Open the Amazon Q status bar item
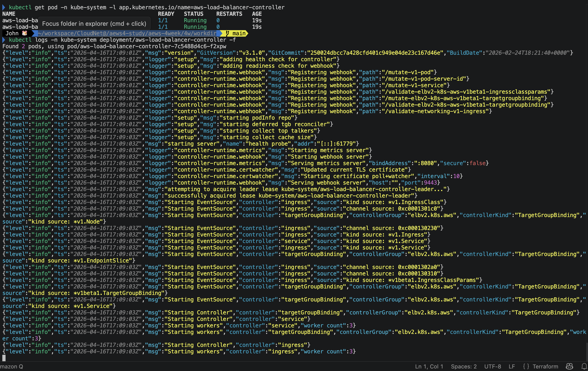 12,366
